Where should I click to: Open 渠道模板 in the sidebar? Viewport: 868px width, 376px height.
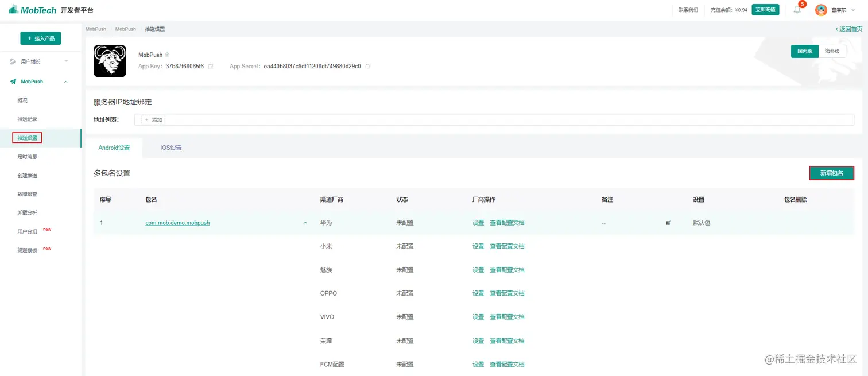pos(27,250)
